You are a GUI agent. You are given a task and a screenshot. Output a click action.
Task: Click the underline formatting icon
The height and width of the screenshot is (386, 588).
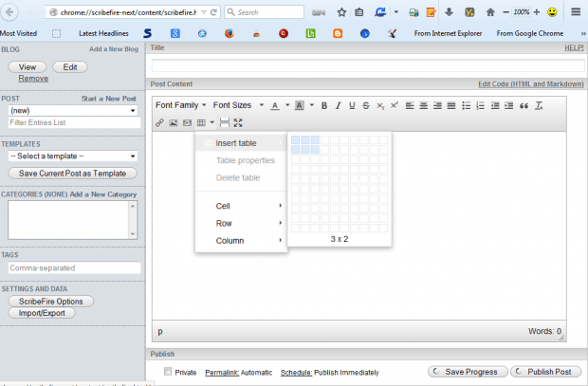[352, 105]
